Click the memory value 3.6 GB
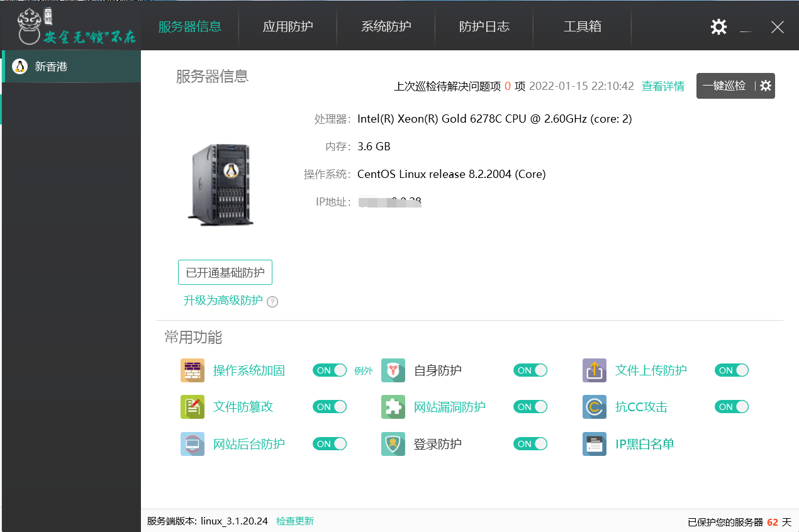 (x=374, y=147)
